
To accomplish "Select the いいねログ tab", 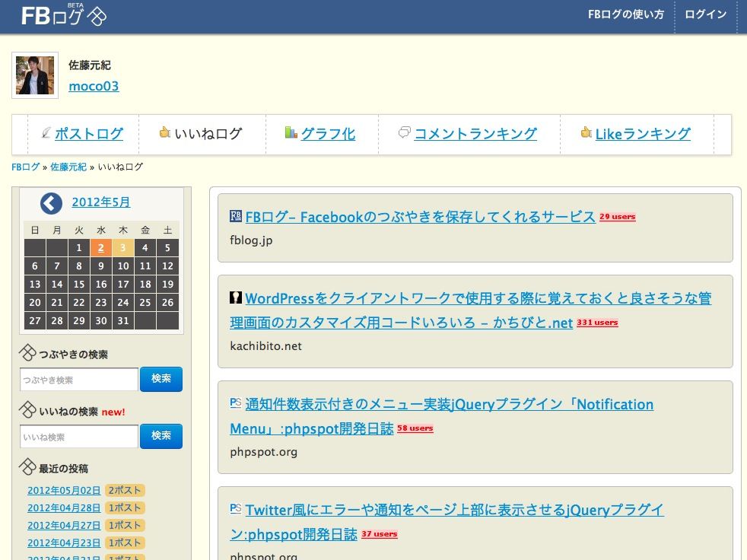I will [x=208, y=133].
